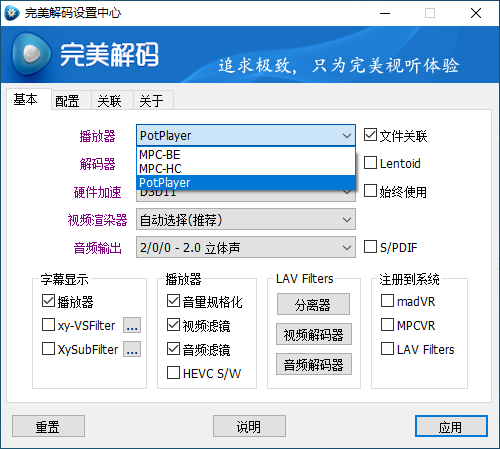Screen dimensions: 500x449
Task: Click the 应用 button
Action: pyautogui.click(x=451, y=426)
